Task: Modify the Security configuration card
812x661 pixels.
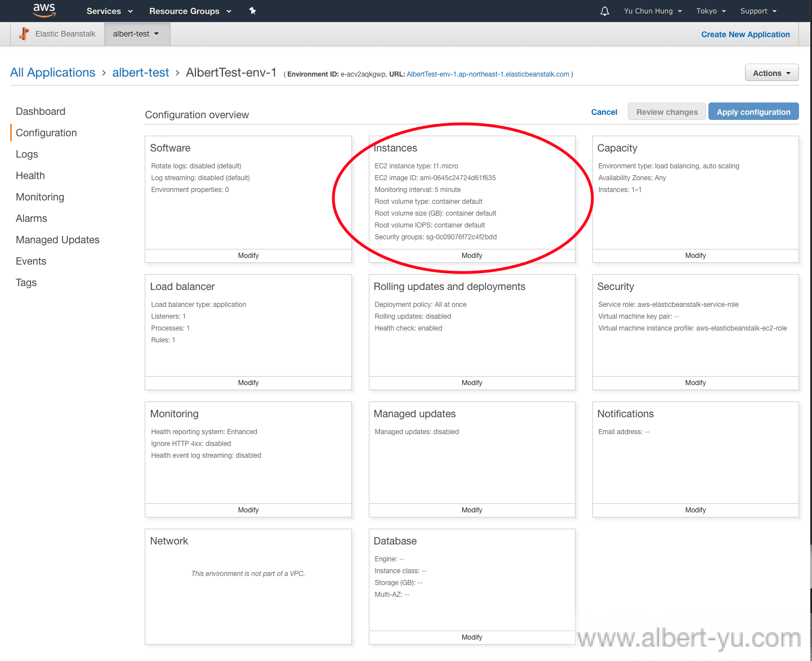Action: tap(695, 383)
